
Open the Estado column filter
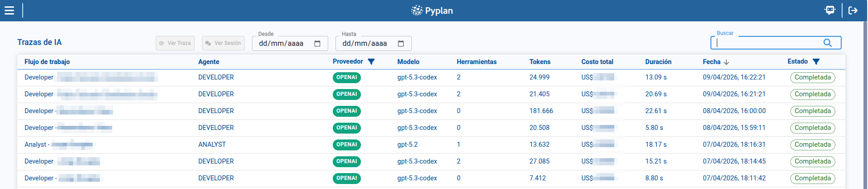(x=816, y=62)
